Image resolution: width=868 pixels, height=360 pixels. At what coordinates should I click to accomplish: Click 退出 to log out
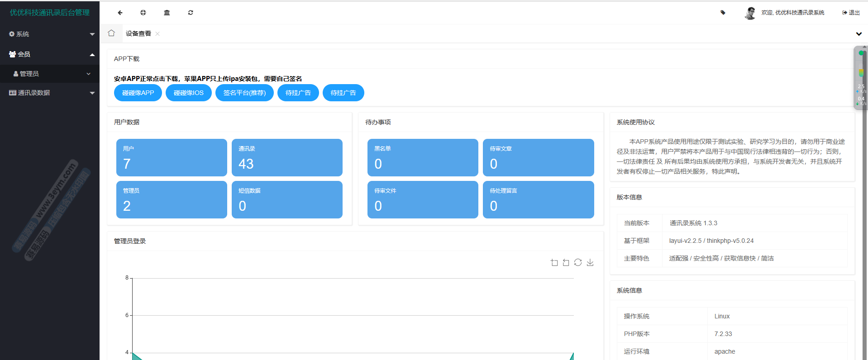tap(851, 13)
